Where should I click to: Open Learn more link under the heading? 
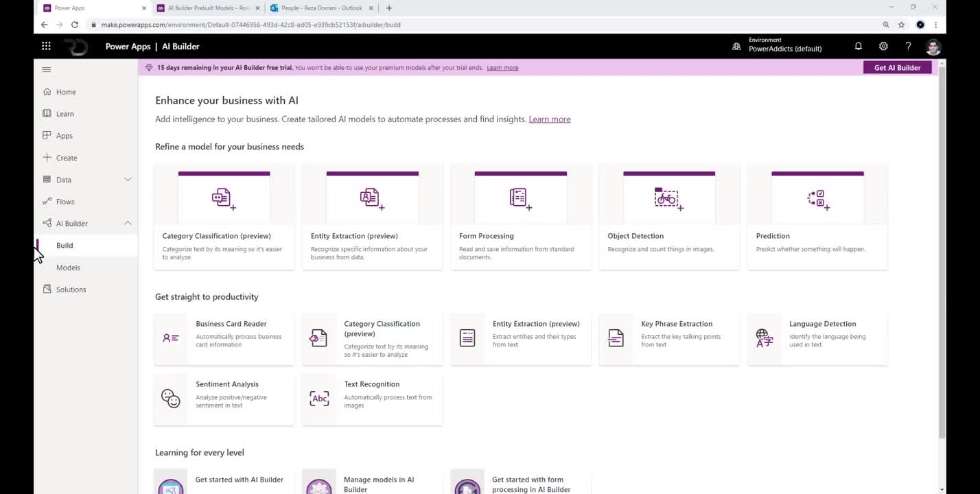click(x=550, y=119)
